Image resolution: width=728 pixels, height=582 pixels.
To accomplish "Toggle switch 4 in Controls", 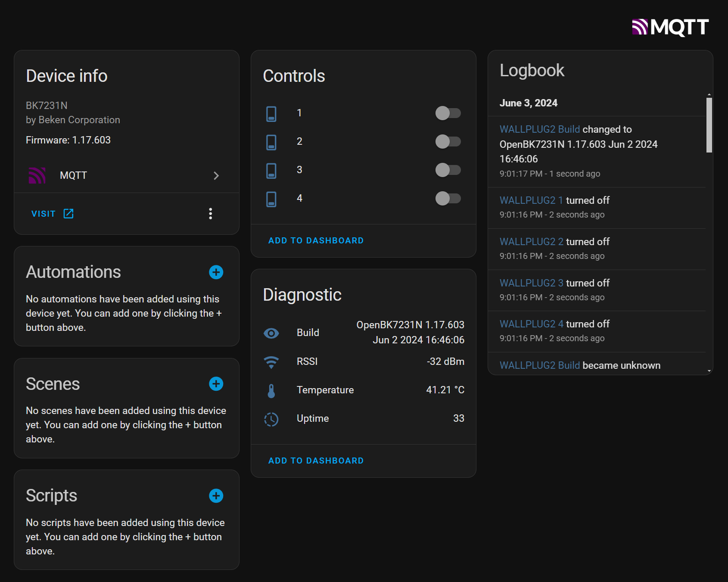I will point(448,198).
